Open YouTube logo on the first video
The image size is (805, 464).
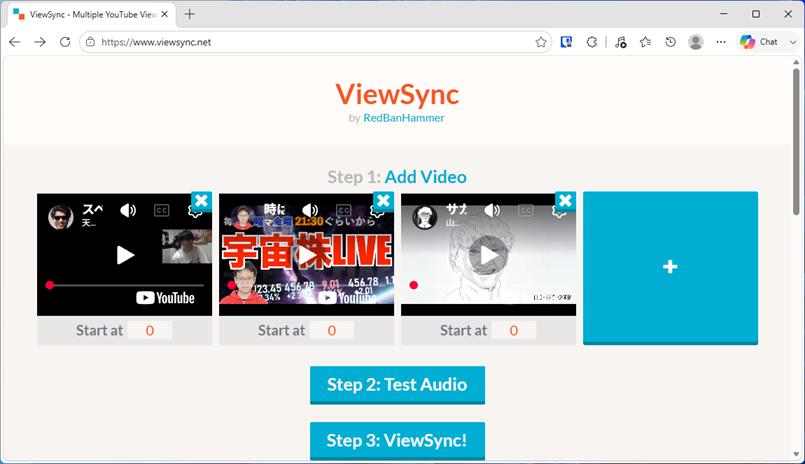tap(165, 298)
